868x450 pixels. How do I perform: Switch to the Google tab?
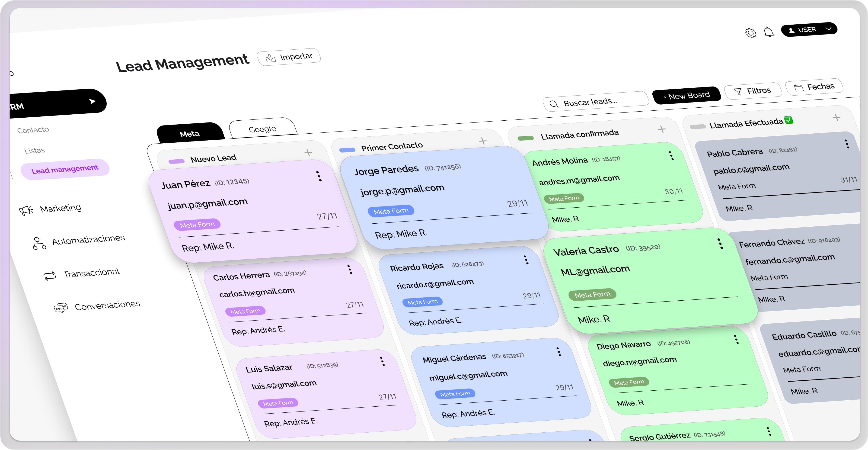point(263,129)
